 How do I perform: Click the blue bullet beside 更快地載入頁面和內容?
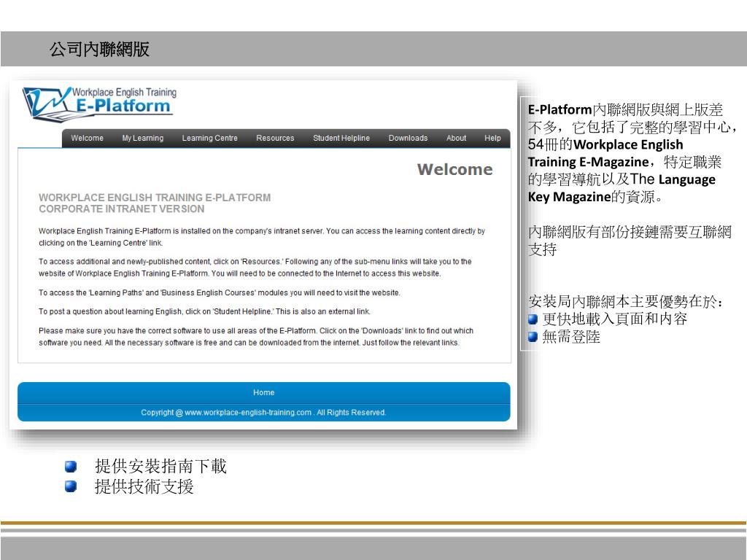pos(533,319)
